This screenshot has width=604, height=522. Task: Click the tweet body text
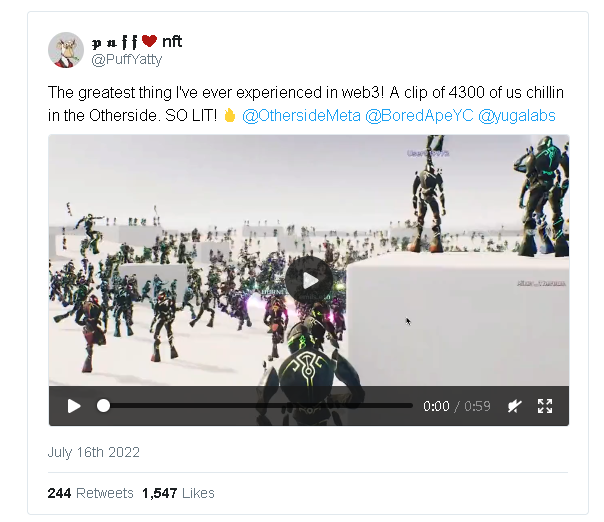point(305,104)
